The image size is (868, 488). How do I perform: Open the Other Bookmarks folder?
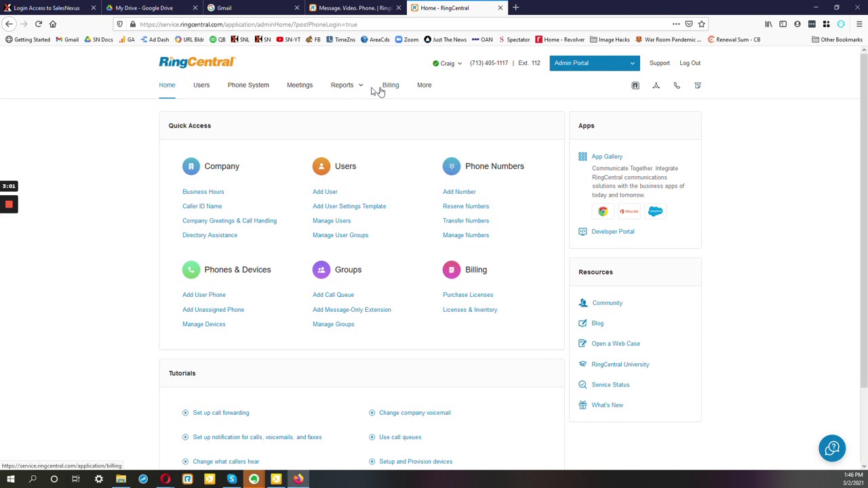pyautogui.click(x=837, y=39)
